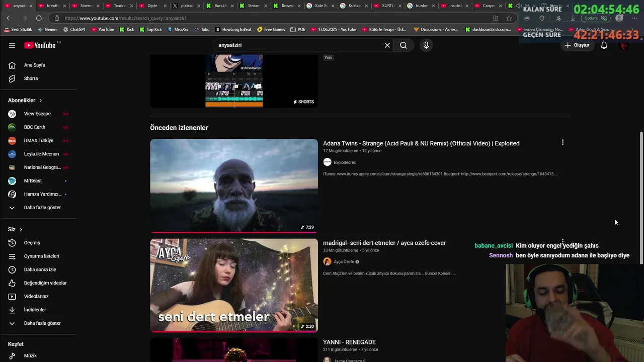Clear the anyaatziri search text
This screenshot has width=644, height=362.
387,45
